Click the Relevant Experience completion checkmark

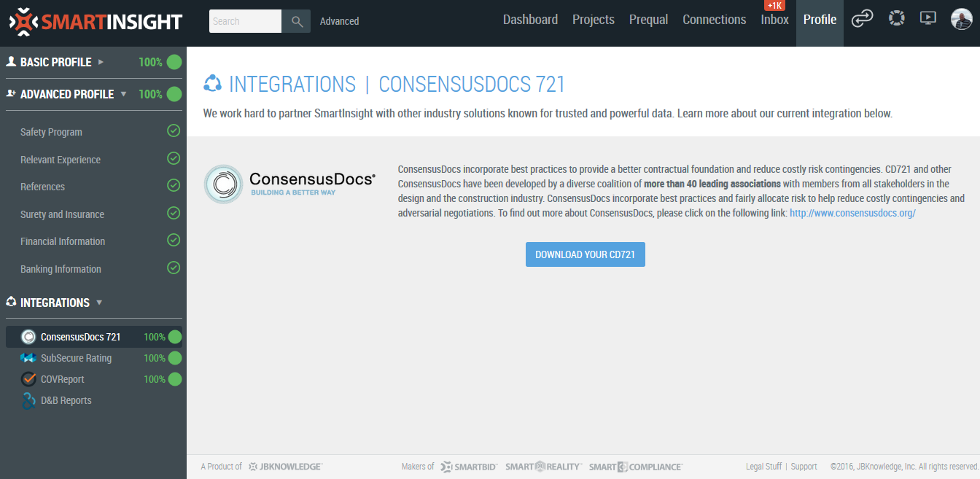tap(174, 158)
